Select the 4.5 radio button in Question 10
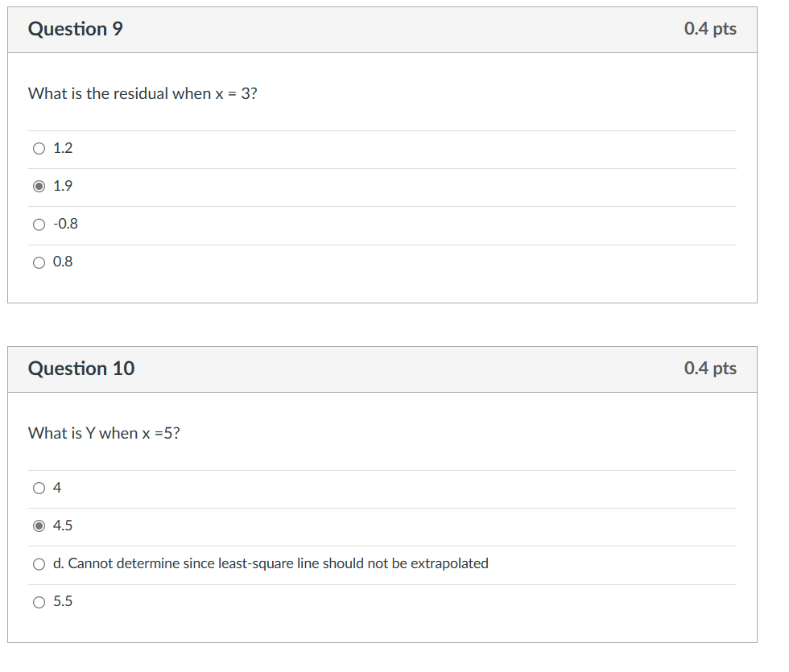This screenshot has width=789, height=672. (39, 526)
